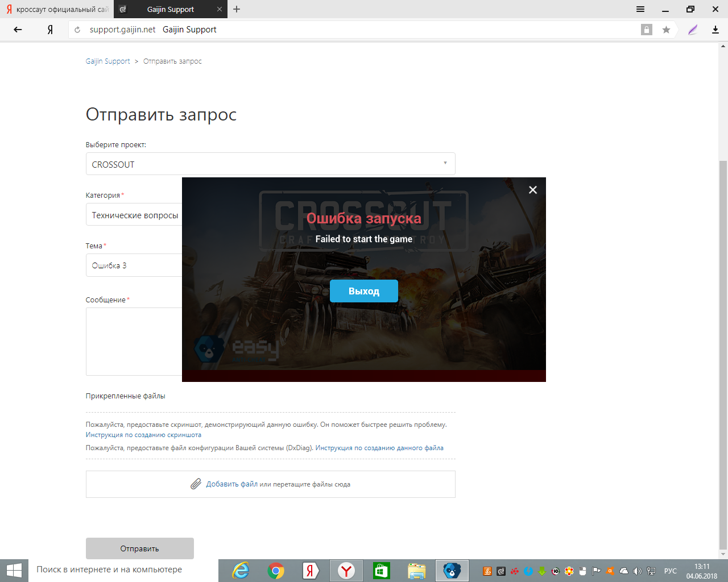The image size is (728, 582).
Task: Click the paperclip attach-file icon
Action: click(196, 484)
